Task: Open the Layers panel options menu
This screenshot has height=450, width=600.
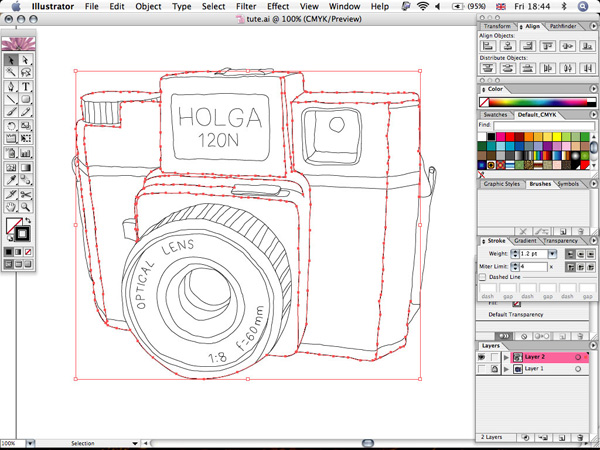Action: click(594, 346)
